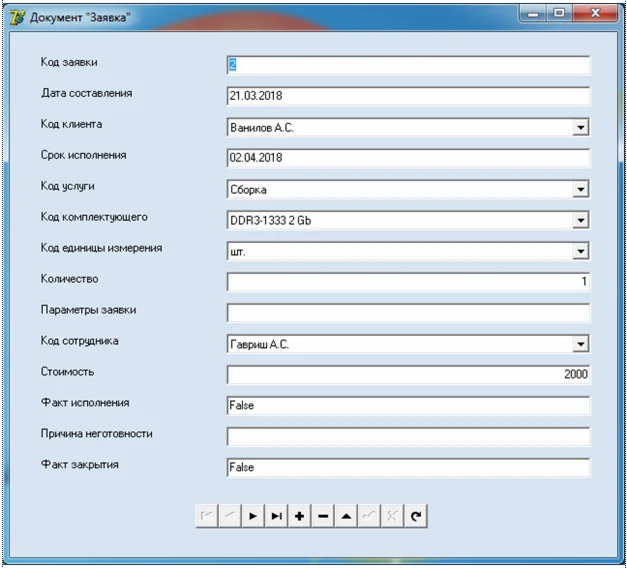Post edit checkmark navigator button

[x=369, y=516]
